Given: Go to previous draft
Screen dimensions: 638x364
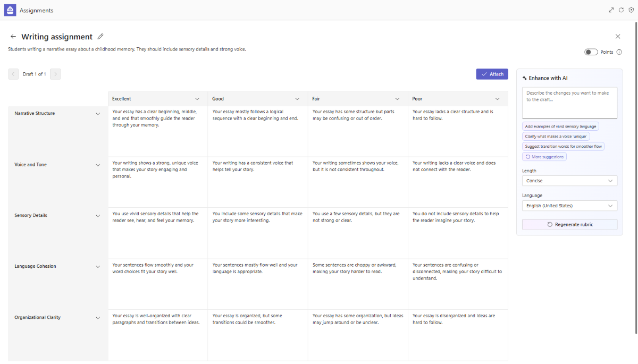Looking at the screenshot, I should click(x=13, y=74).
